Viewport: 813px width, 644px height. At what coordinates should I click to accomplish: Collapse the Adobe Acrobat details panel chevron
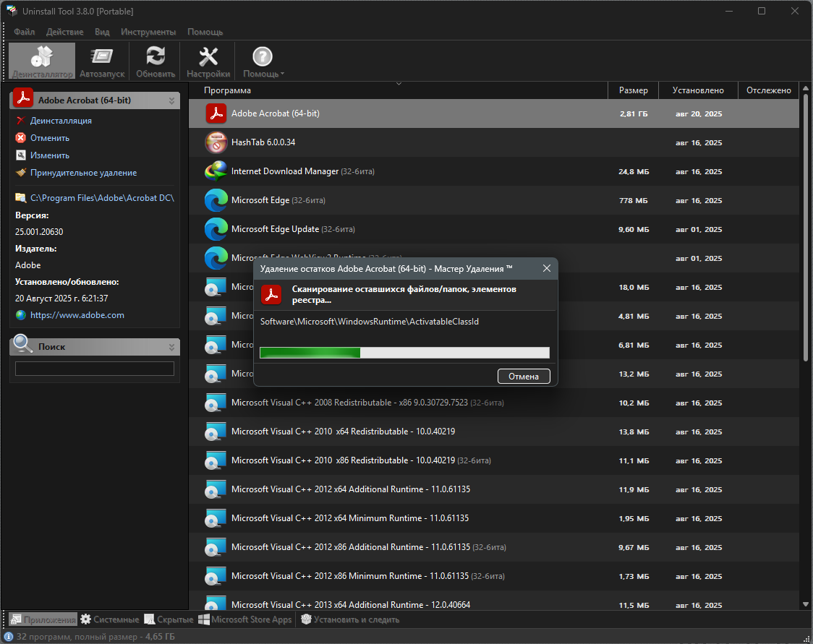[171, 100]
